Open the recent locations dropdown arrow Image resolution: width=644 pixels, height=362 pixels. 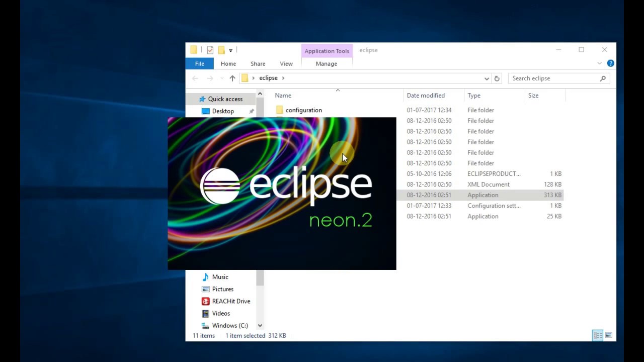(222, 78)
